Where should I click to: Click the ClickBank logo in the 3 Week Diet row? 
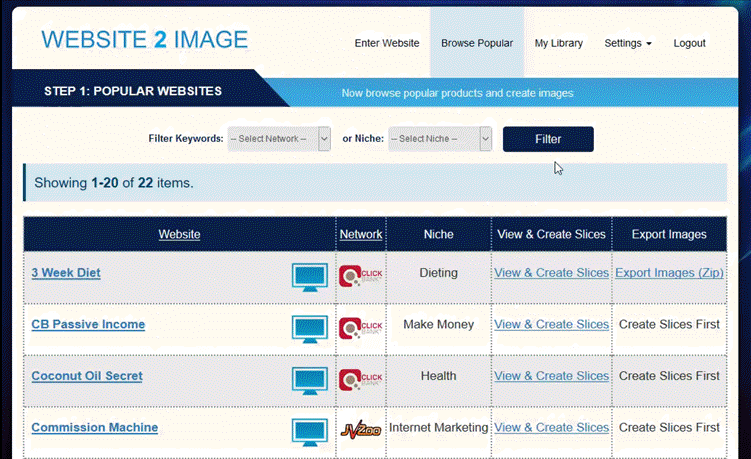361,276
